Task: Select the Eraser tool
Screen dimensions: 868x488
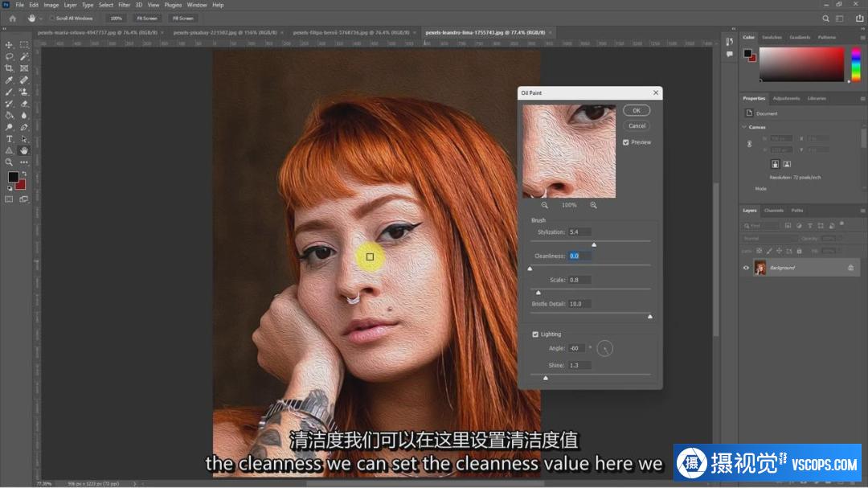Action: [24, 104]
